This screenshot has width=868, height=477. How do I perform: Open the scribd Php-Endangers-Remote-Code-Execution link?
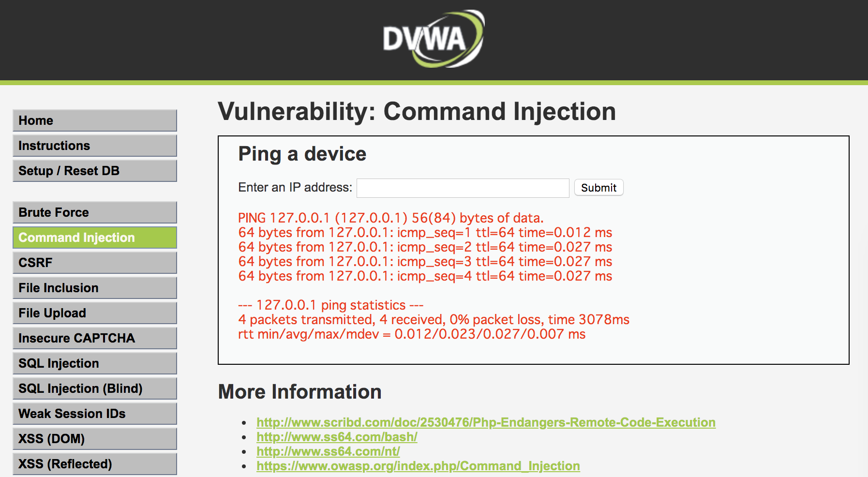point(486,422)
